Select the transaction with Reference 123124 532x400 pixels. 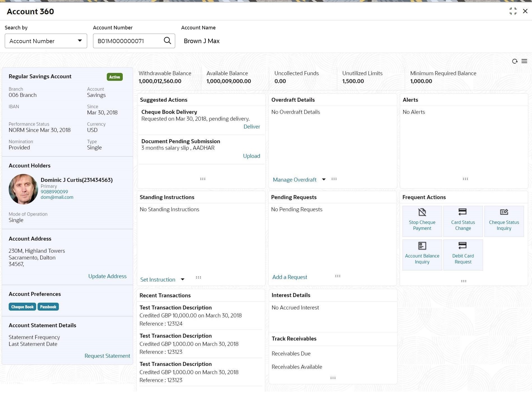point(201,315)
